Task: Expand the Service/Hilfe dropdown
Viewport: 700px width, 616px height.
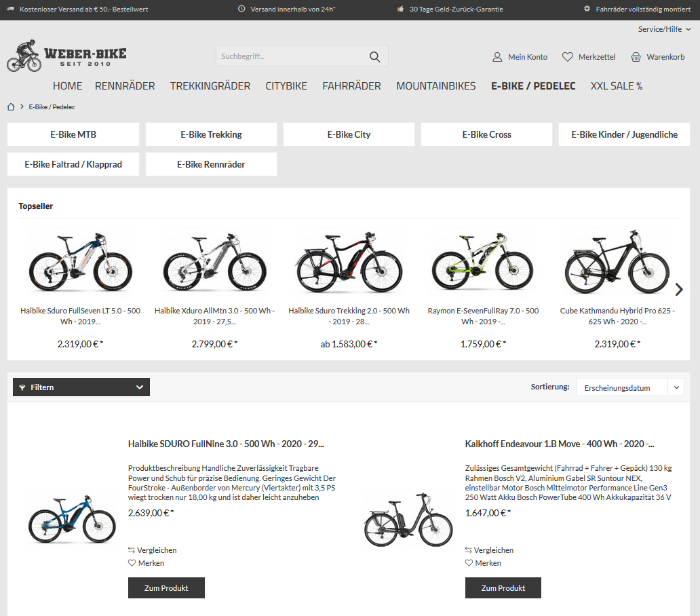Action: tap(664, 29)
